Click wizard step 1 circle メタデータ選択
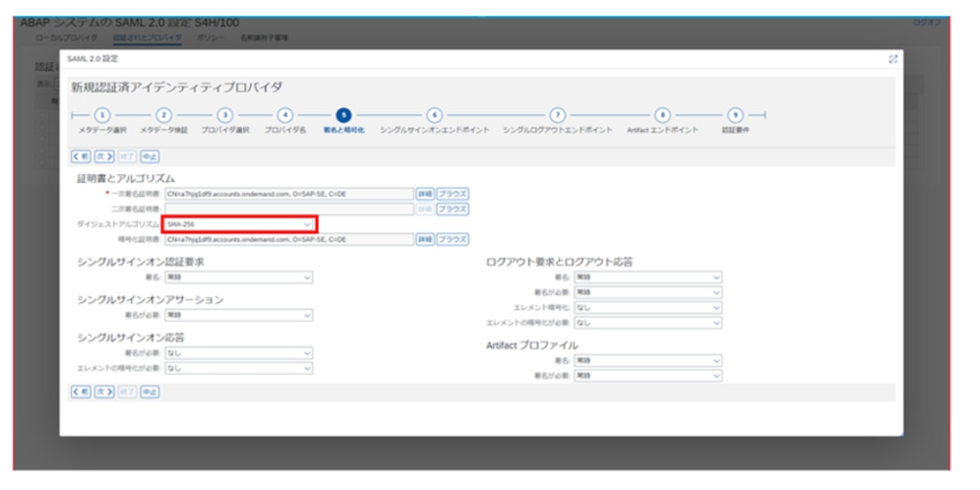Viewport: 980px width, 490px height. coord(102,115)
